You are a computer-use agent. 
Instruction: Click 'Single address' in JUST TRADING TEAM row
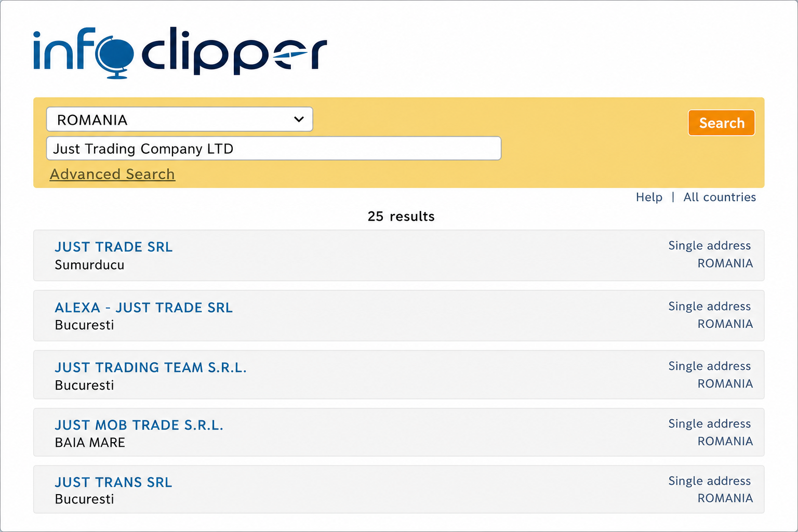(x=710, y=366)
